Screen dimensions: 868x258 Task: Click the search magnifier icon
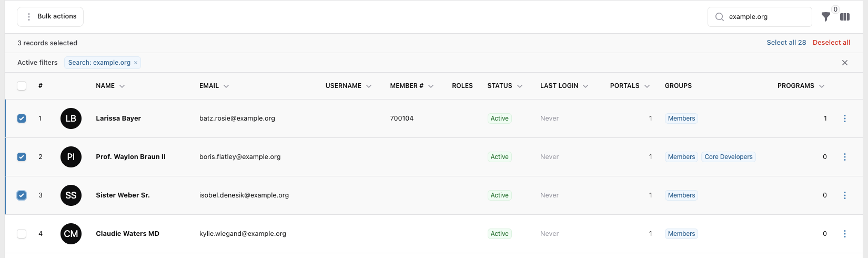coord(719,17)
